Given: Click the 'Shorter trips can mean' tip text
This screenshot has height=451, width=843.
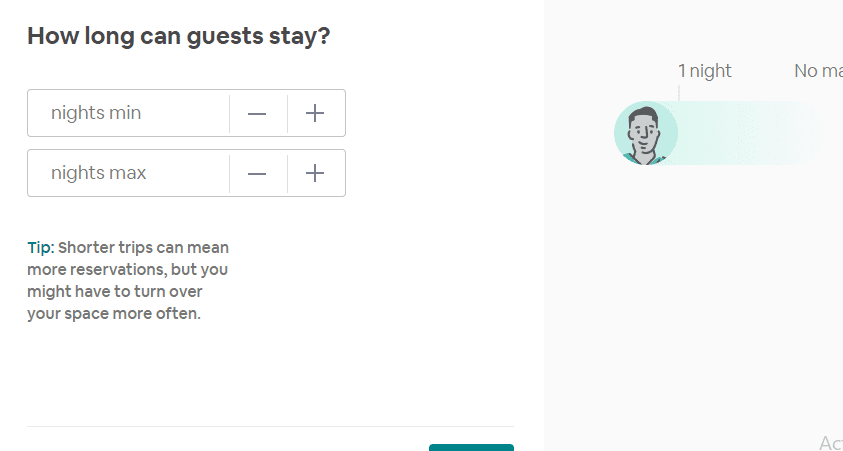Looking at the screenshot, I should pyautogui.click(x=144, y=248).
